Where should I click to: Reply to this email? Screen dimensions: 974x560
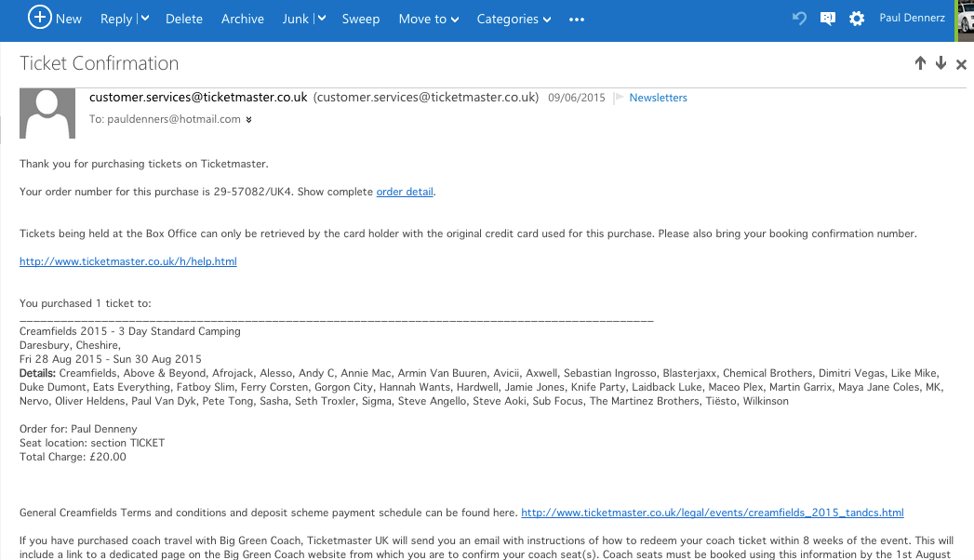[x=116, y=20]
